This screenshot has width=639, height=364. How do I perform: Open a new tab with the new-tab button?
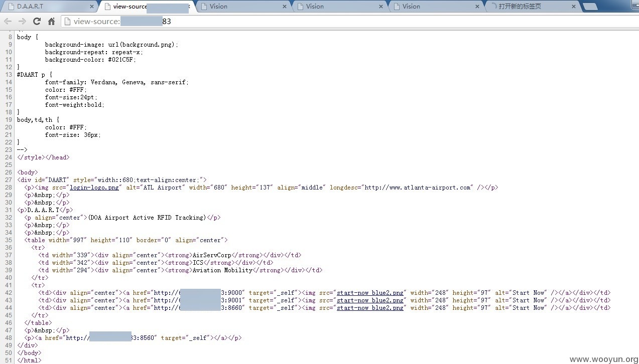pos(590,7)
